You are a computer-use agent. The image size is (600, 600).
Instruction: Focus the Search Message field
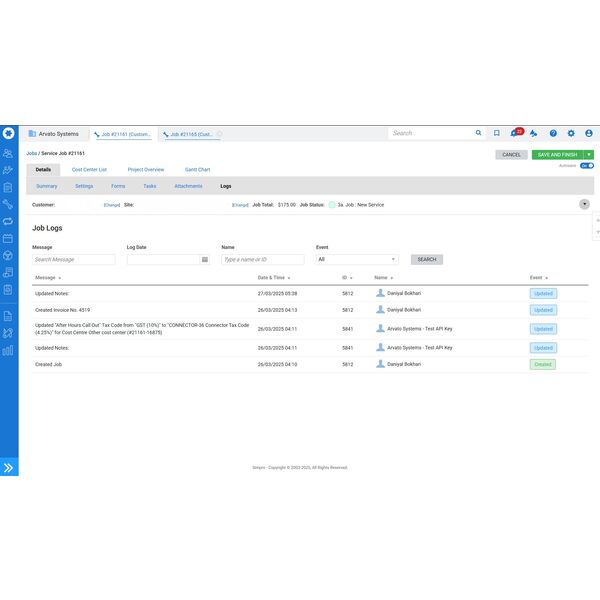pos(73,259)
